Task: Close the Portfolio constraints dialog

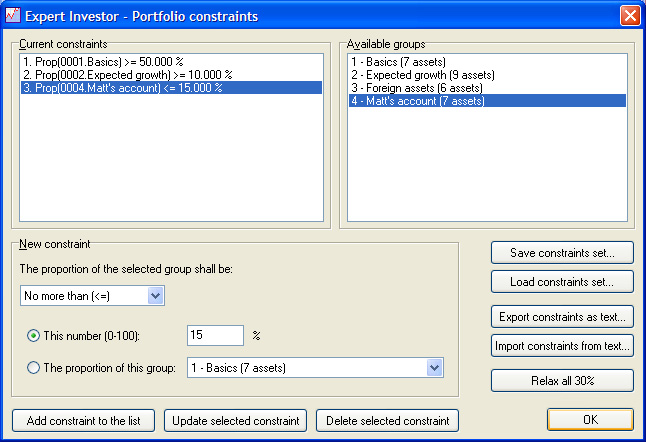Action: 629,16
